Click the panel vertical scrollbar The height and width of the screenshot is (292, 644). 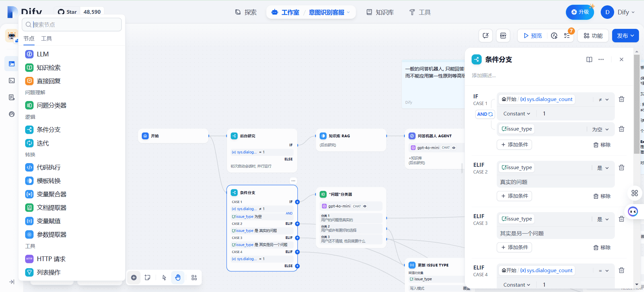(x=637, y=104)
